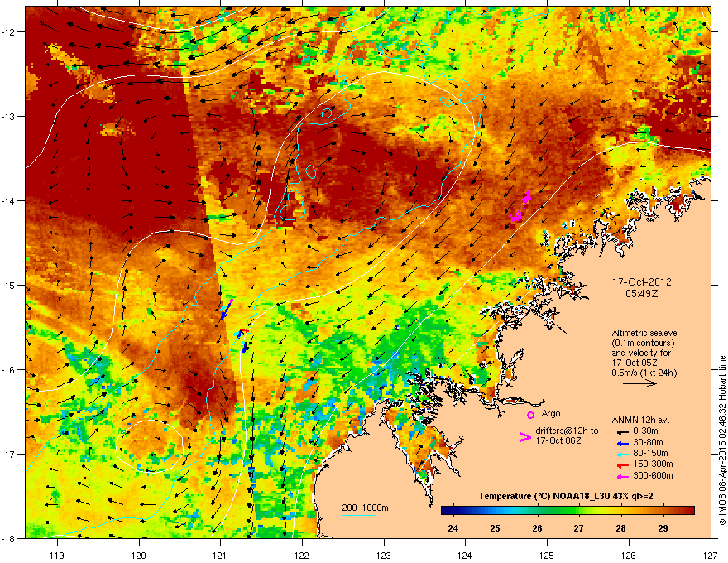This screenshot has height=563, width=728.
Task: Click the black 0-30m arrow legend symbol
Action: 621,431
